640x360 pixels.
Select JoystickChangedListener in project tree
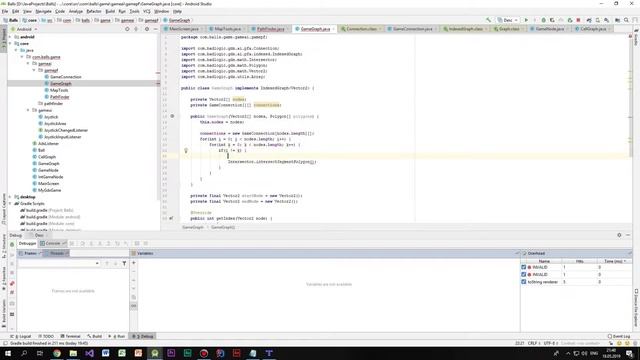coord(66,130)
